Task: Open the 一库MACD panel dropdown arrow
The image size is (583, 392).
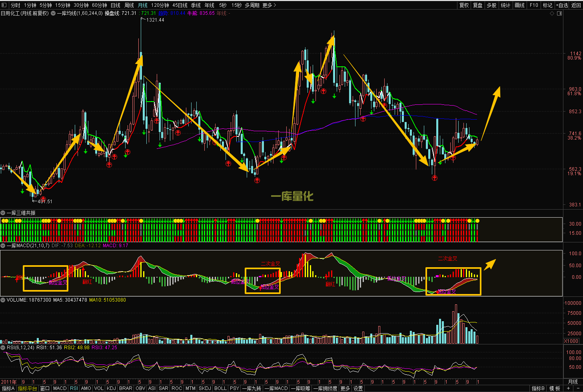Action: pos(3,246)
